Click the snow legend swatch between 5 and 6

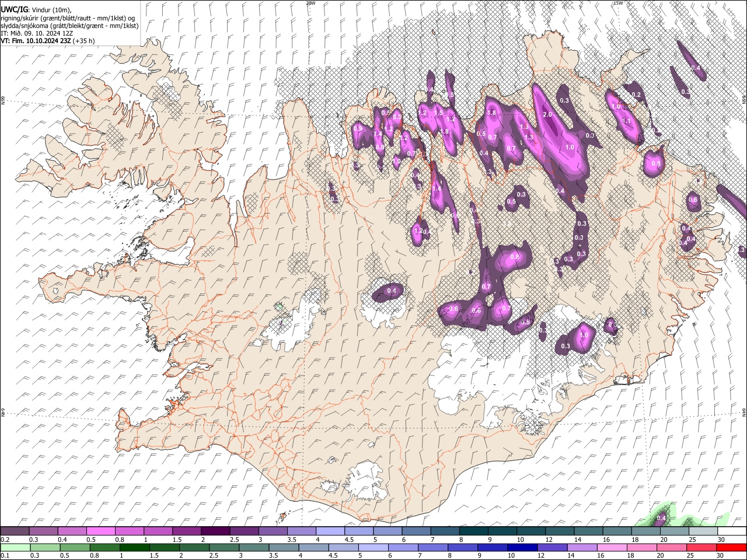pyautogui.click(x=388, y=531)
